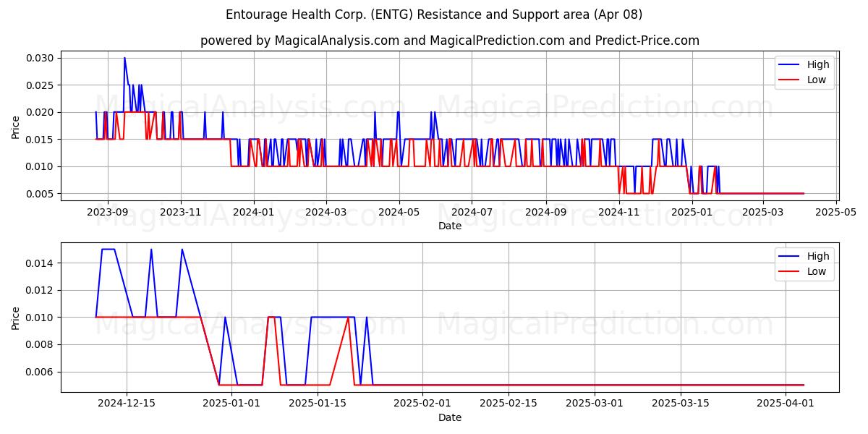Click the '0.014' price tick label
This screenshot has width=868, height=434.
click(x=41, y=263)
